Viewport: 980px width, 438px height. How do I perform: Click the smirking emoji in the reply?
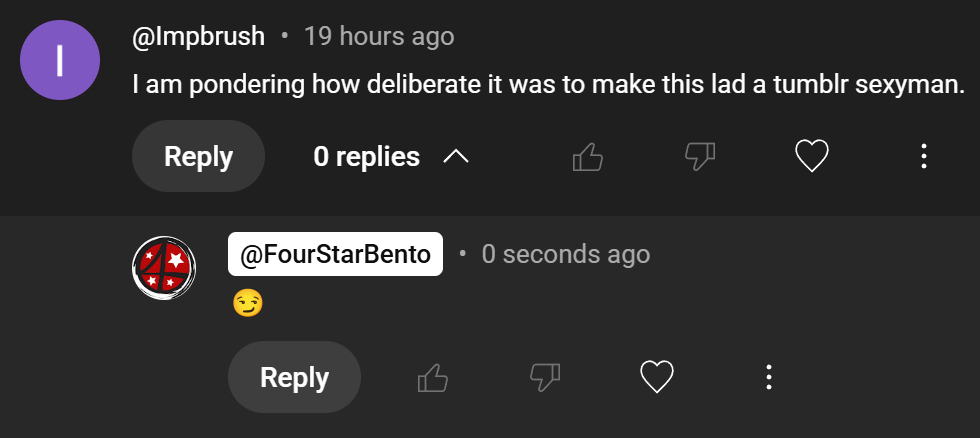coord(247,303)
